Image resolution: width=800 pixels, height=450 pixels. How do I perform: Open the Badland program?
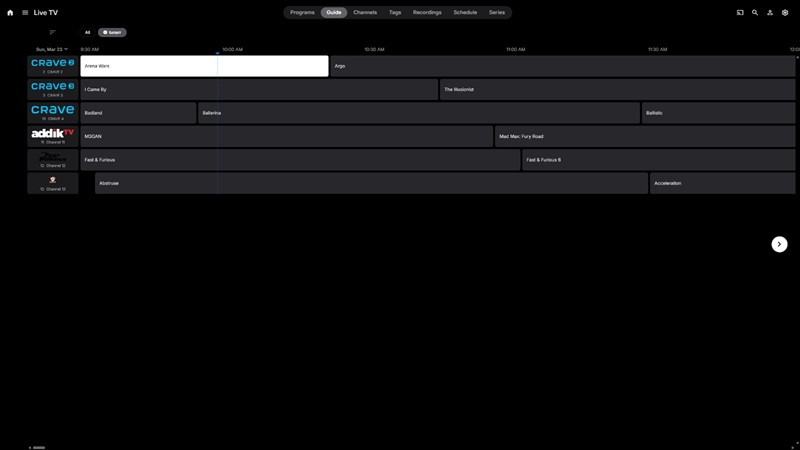tap(138, 113)
